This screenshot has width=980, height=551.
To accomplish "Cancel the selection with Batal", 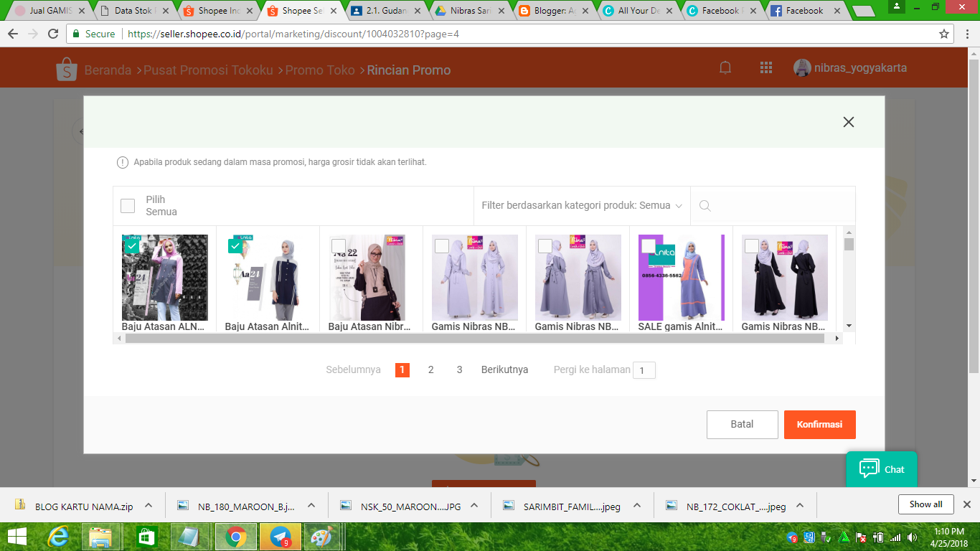I will point(742,424).
